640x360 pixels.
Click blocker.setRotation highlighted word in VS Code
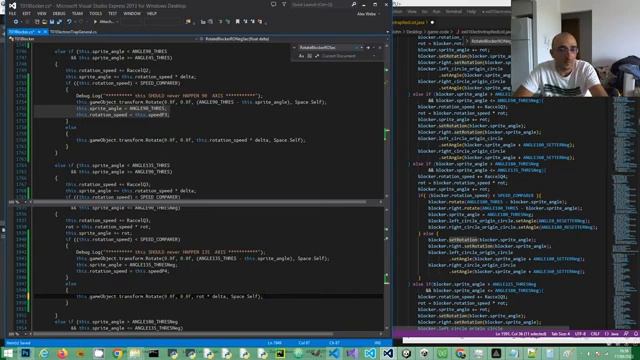pyautogui.click(x=463, y=240)
